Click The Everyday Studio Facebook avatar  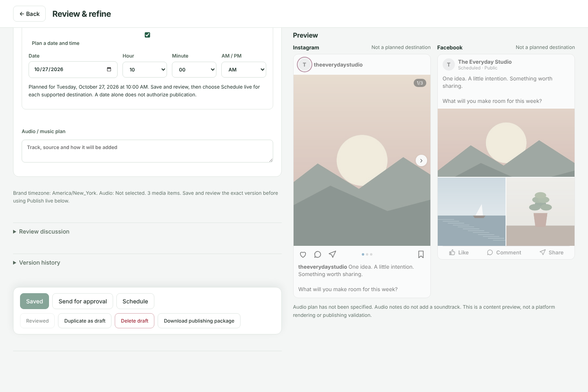pos(449,65)
